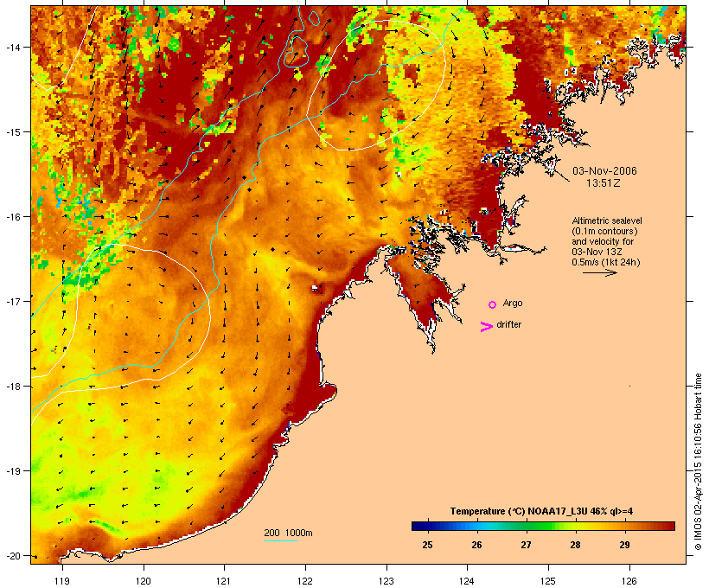Click the colorbar value 27
The height and width of the screenshot is (588, 709).
point(526,545)
